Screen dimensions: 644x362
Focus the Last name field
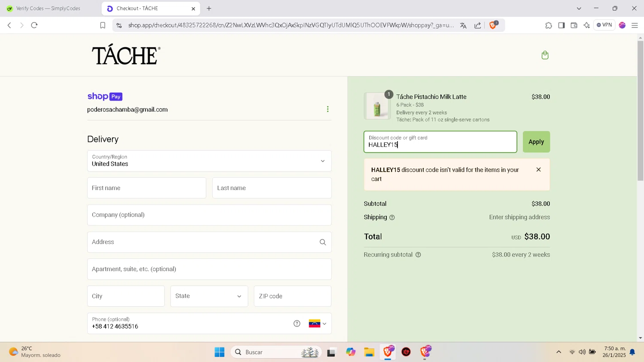pos(272,188)
